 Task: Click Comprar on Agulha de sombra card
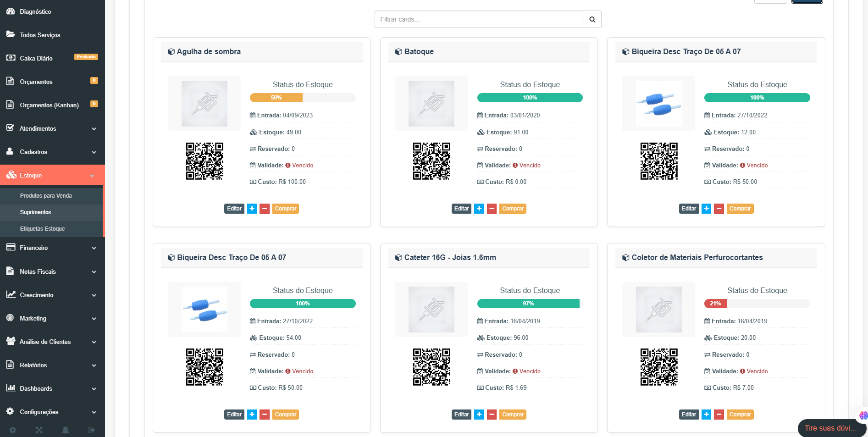pos(286,209)
